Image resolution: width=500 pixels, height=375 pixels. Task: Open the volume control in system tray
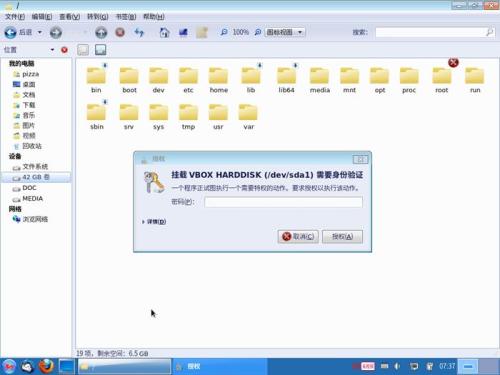[x=397, y=366]
